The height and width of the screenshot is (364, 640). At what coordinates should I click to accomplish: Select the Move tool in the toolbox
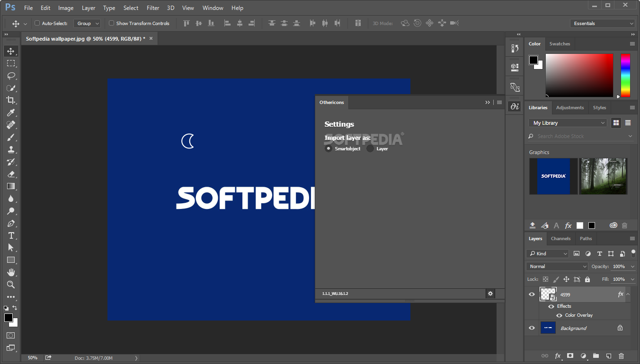[10, 51]
